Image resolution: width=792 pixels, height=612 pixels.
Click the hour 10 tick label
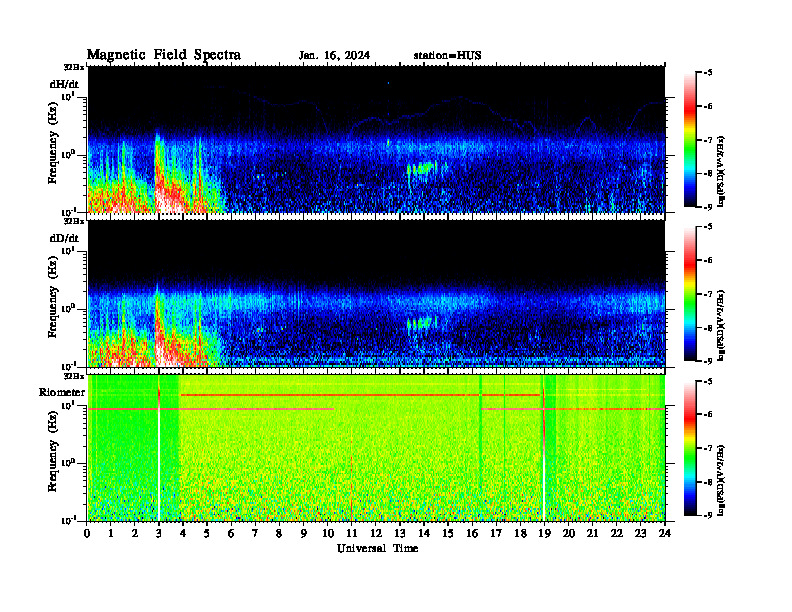coord(328,533)
